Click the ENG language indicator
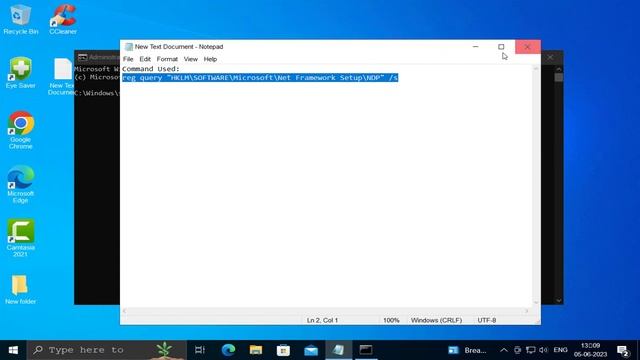This screenshot has height=360, width=640. [560, 350]
